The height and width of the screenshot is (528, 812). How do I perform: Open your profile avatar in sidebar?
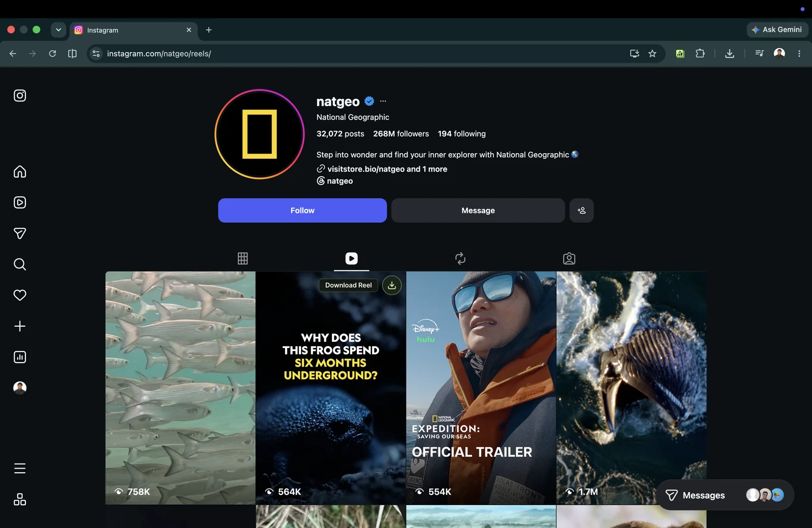[20, 388]
